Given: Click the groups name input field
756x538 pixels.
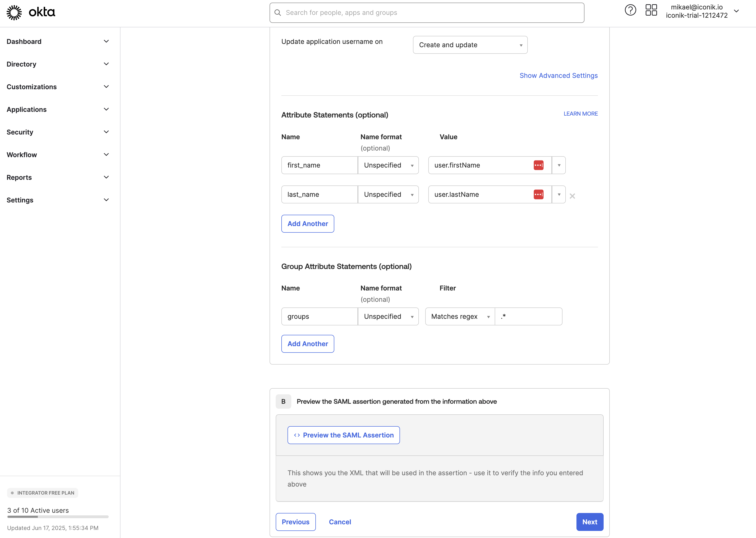Looking at the screenshot, I should pos(319,316).
